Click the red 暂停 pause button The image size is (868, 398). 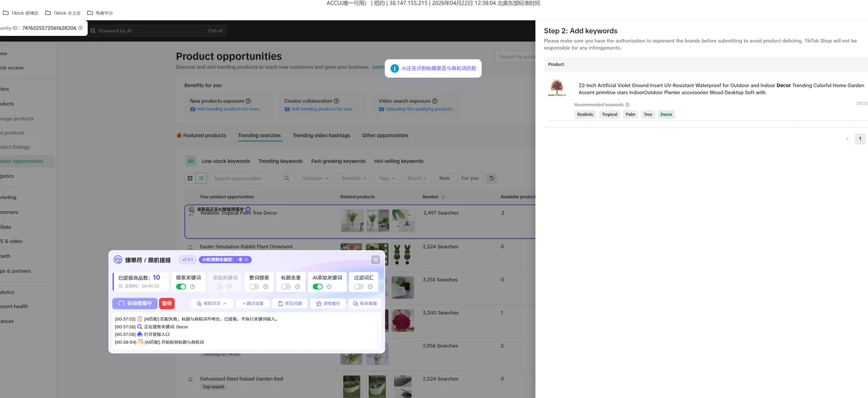[167, 303]
